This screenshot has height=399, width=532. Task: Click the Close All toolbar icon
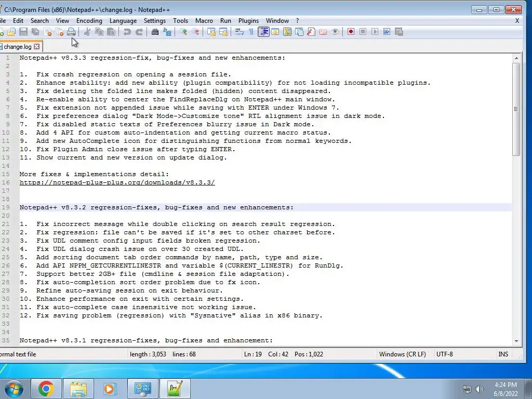coord(59,32)
